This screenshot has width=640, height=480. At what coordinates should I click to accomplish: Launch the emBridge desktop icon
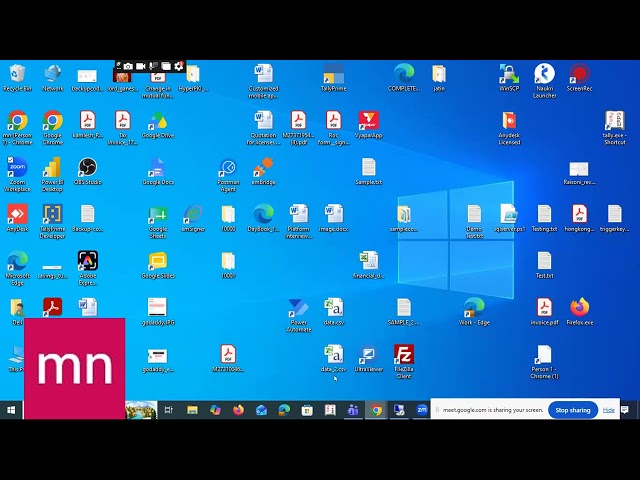tap(263, 171)
